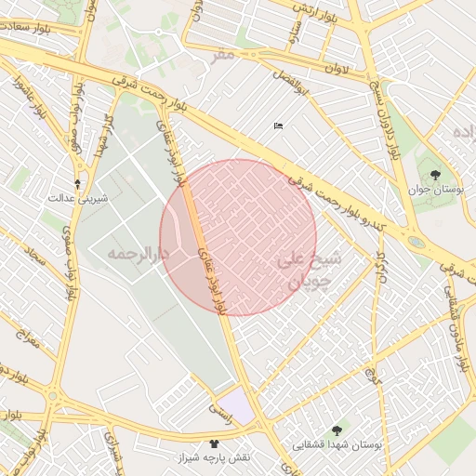Click the لاوان street label

337,69
